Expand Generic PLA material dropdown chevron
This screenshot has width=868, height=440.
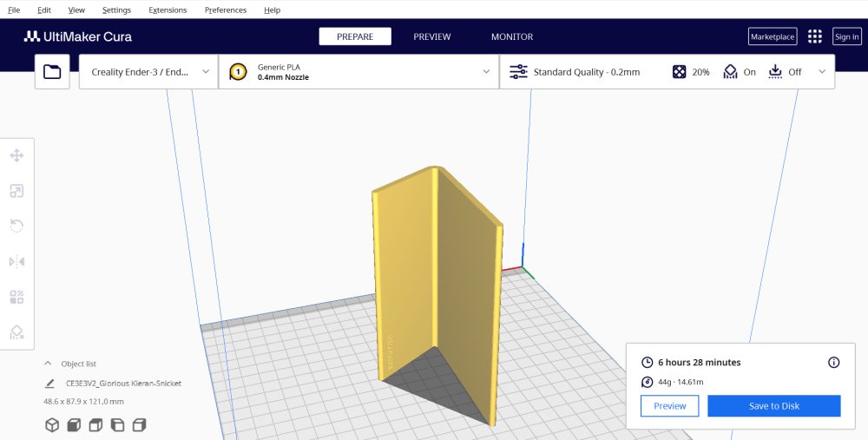(487, 72)
